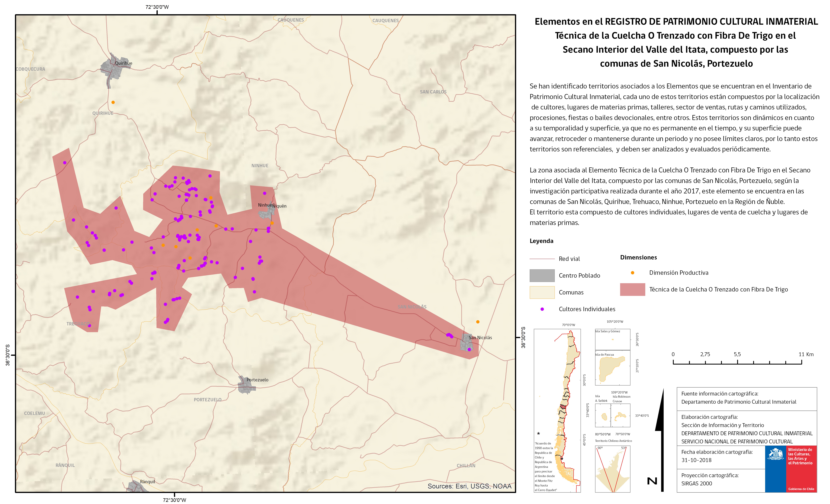
Task: Click the 'Leyenda' heading
Action: 541,241
